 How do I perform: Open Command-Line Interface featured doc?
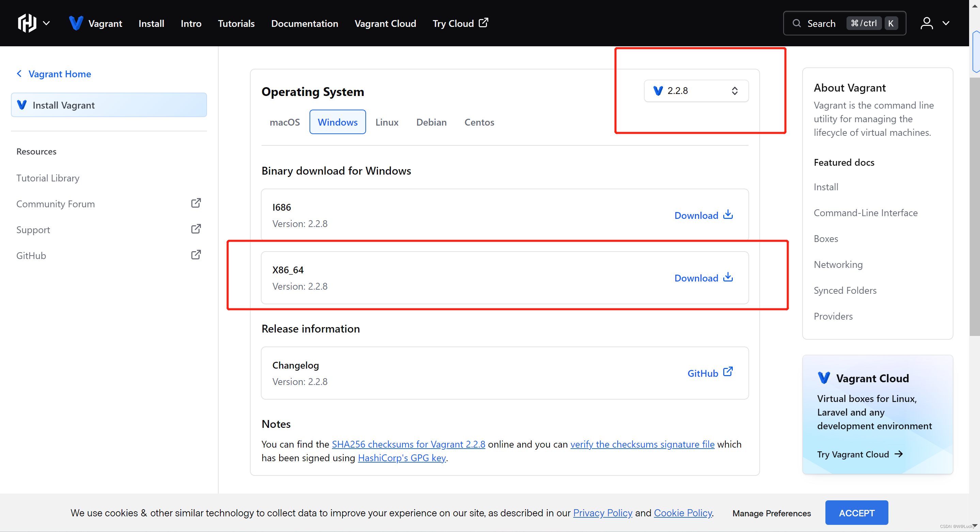(866, 213)
